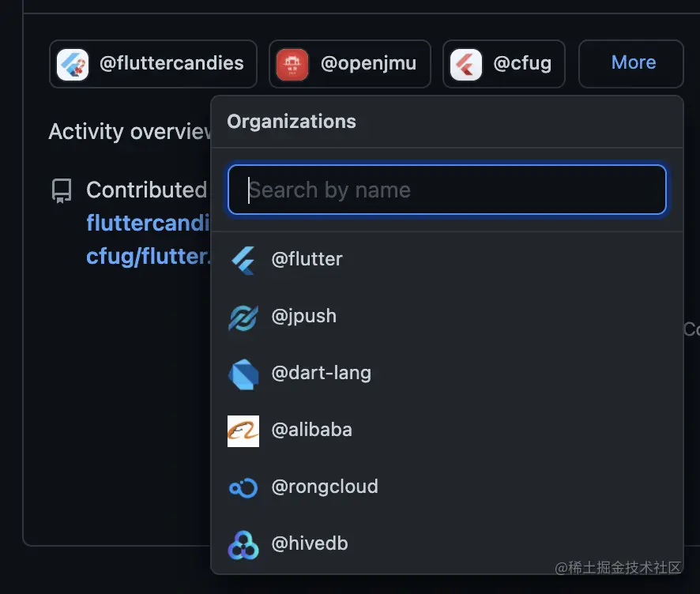Pick @hivedb in the organizations menu
Screen dimensions: 700x594
coord(447,544)
